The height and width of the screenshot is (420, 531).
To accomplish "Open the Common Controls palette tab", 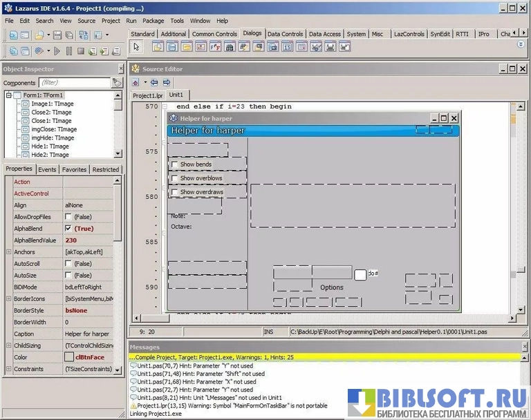I will [214, 34].
